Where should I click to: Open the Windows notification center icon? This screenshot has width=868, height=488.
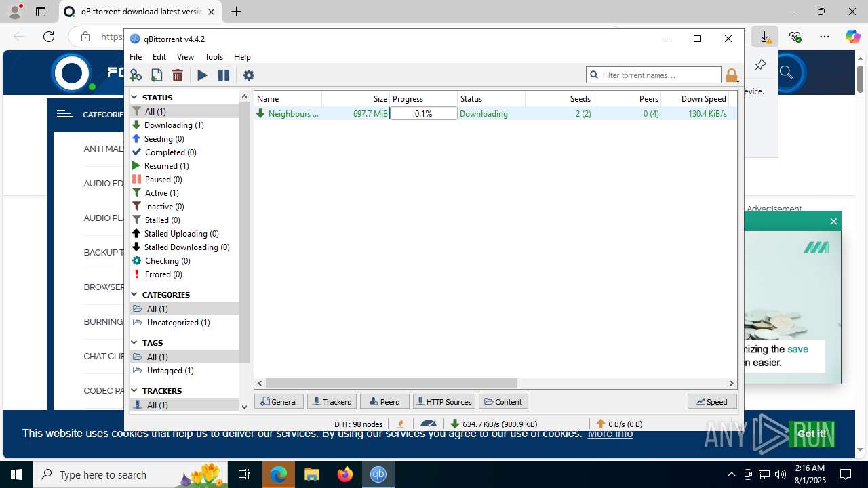tap(846, 474)
